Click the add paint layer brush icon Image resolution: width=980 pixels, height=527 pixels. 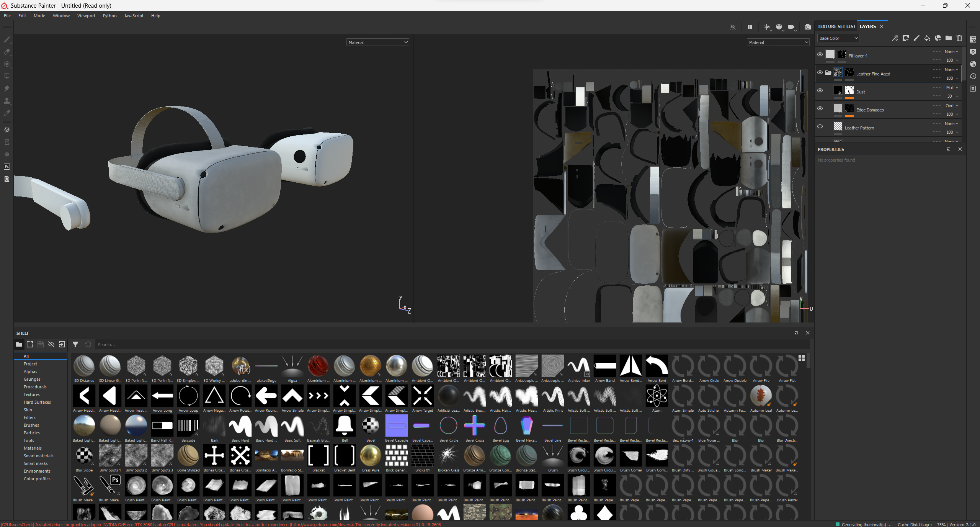tap(916, 38)
